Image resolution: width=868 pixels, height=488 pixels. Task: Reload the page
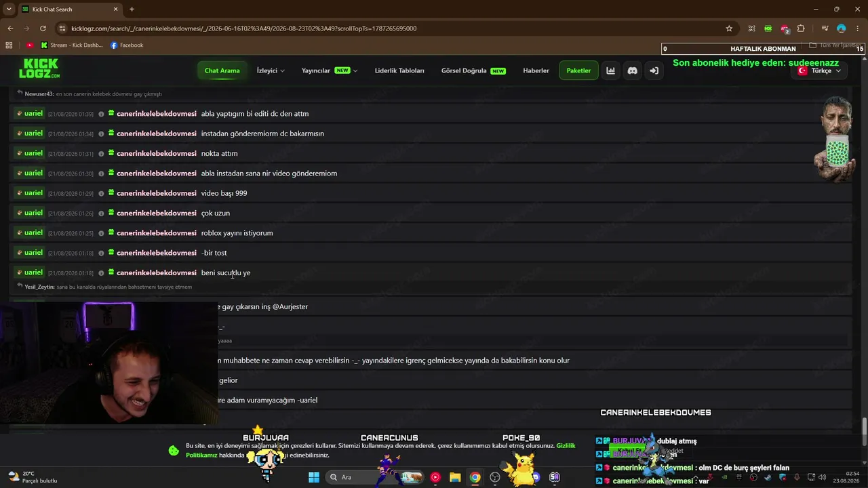click(x=43, y=28)
